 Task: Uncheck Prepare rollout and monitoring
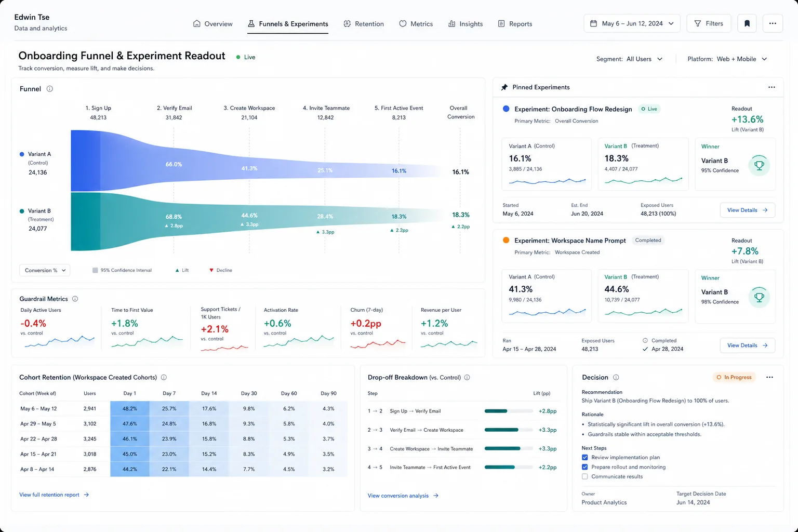point(585,467)
